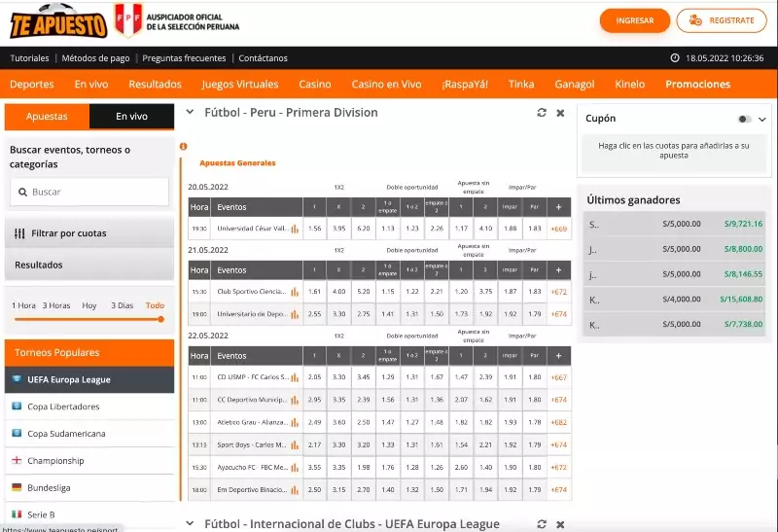
Task: Click the plus column header in 21.05.2022 table
Action: pos(558,270)
